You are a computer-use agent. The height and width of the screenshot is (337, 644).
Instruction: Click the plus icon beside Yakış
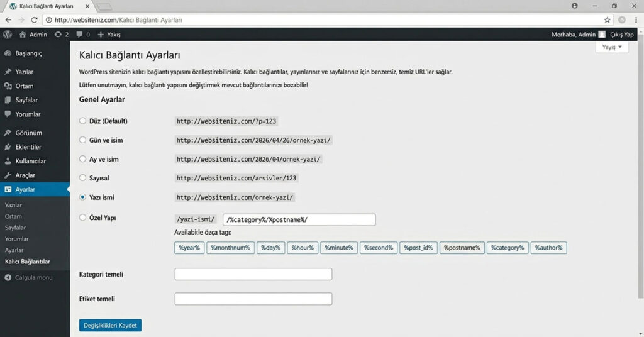pyautogui.click(x=101, y=35)
